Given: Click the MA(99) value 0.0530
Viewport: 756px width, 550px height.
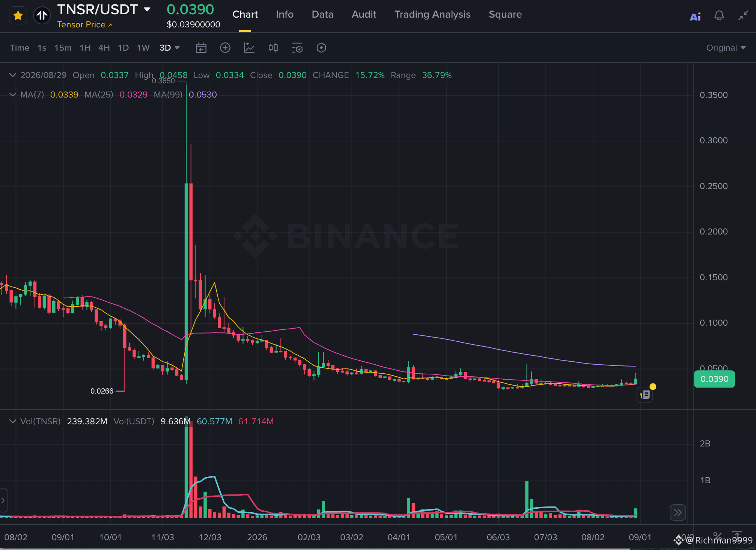Looking at the screenshot, I should 203,95.
